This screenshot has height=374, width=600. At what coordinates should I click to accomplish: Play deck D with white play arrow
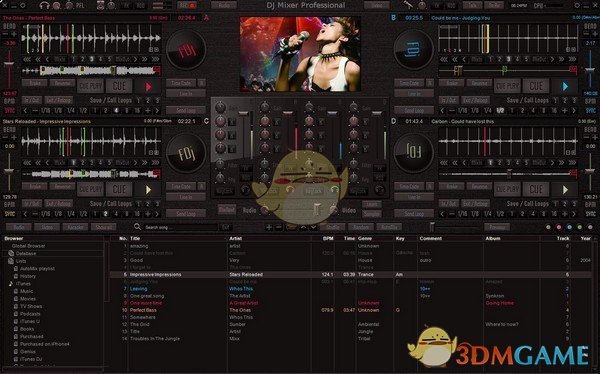[565, 189]
